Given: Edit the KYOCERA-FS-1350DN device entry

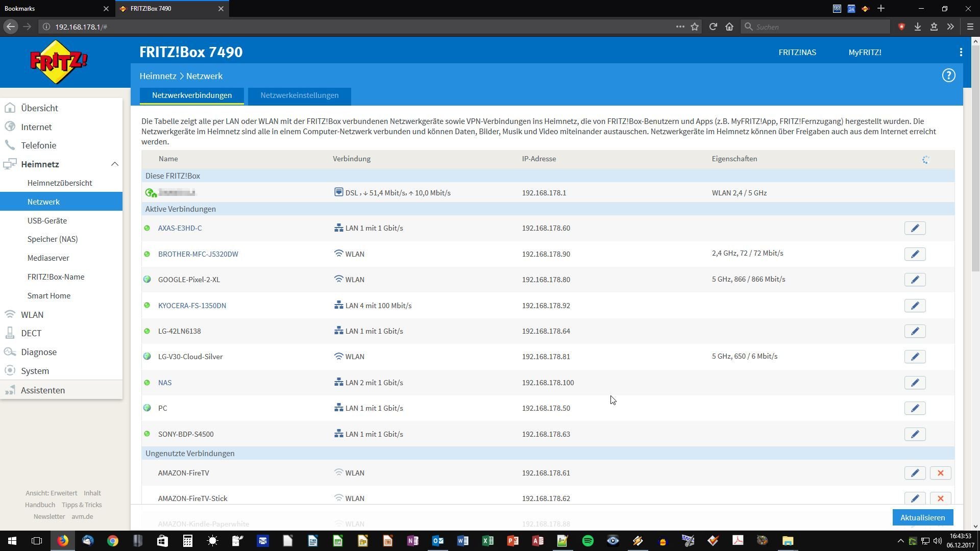Looking at the screenshot, I should click(915, 306).
